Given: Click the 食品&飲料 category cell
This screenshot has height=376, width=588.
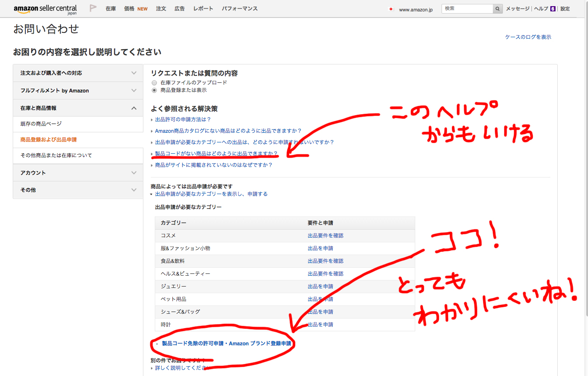Looking at the screenshot, I should 172,261.
